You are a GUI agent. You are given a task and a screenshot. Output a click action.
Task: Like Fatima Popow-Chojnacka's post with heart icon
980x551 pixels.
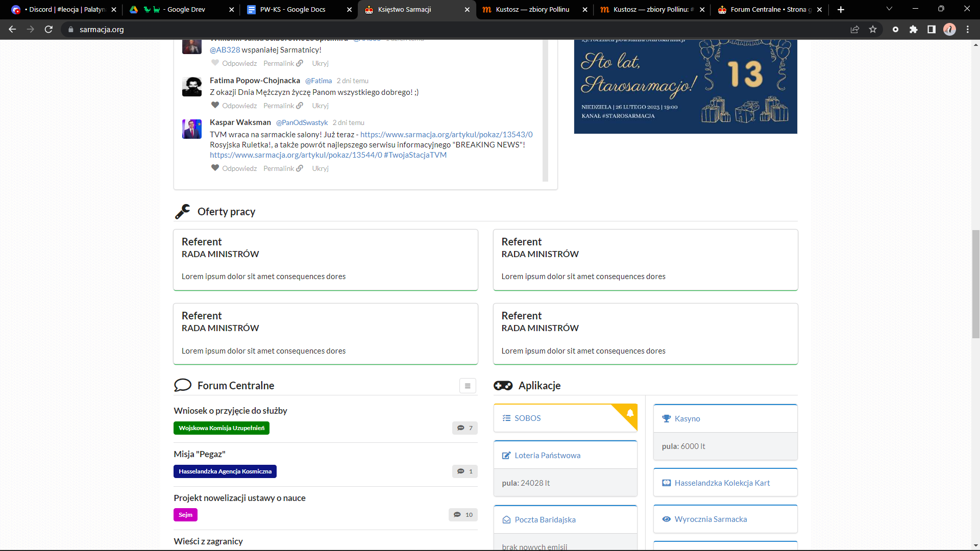pos(215,106)
